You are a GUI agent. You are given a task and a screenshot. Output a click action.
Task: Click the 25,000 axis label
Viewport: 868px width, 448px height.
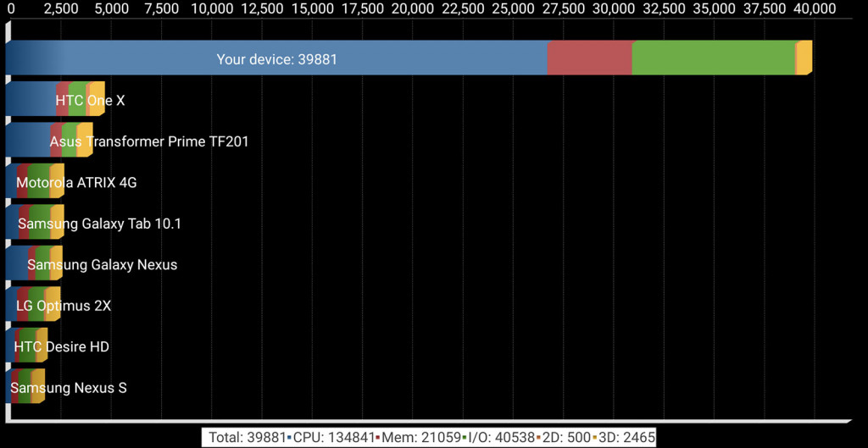(x=513, y=9)
